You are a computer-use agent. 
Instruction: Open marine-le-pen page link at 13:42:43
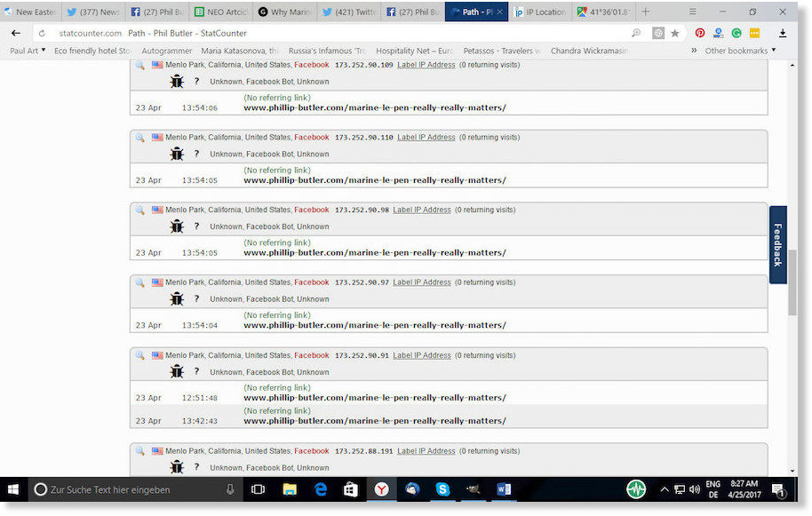pos(375,421)
